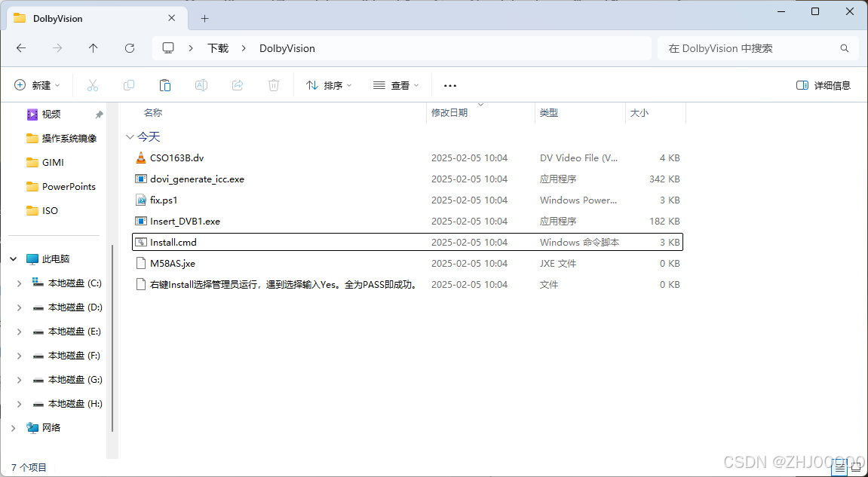The height and width of the screenshot is (477, 868).
Task: Click the Install.cmd script icon
Action: click(x=140, y=242)
